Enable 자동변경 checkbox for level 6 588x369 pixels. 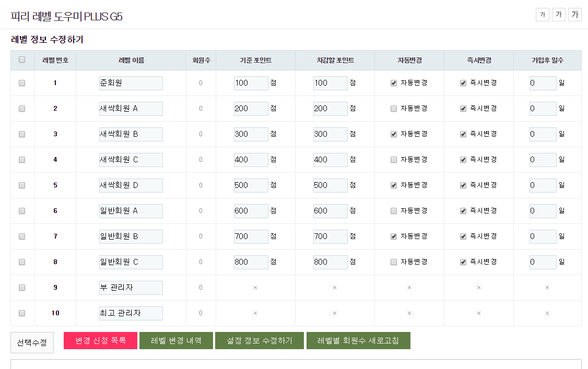pos(394,211)
